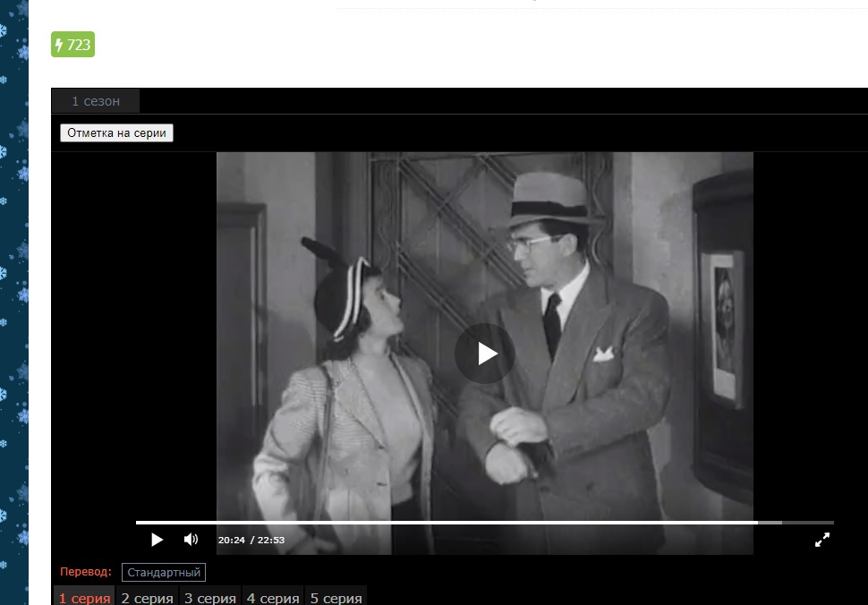
Task: Start playback with the small play icon
Action: point(157,540)
